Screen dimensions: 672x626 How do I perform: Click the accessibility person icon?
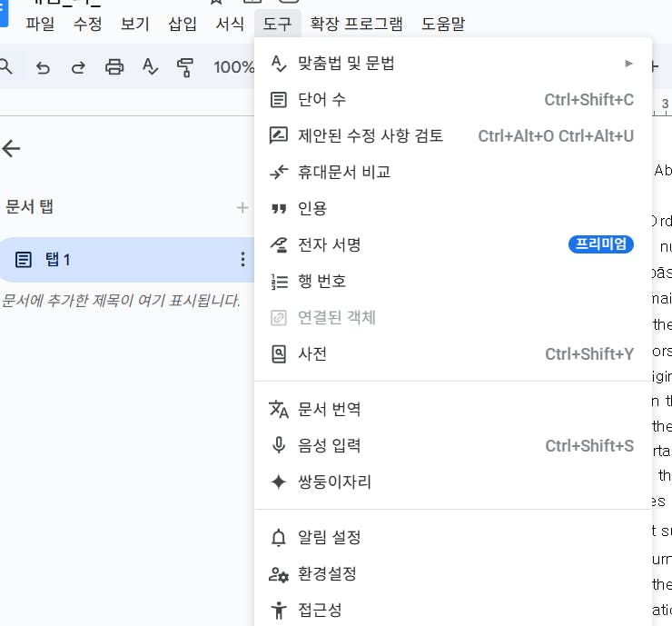279,611
